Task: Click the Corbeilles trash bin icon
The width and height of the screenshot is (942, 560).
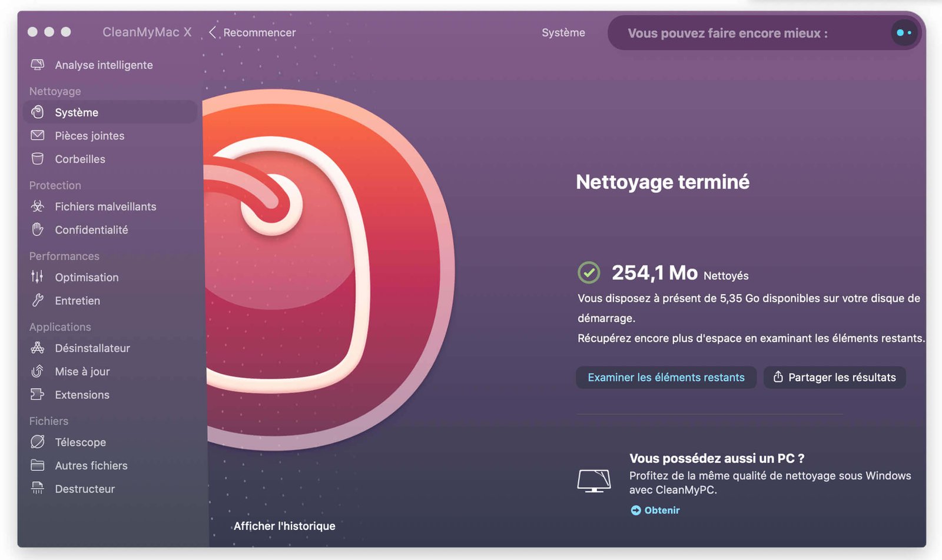Action: point(37,159)
